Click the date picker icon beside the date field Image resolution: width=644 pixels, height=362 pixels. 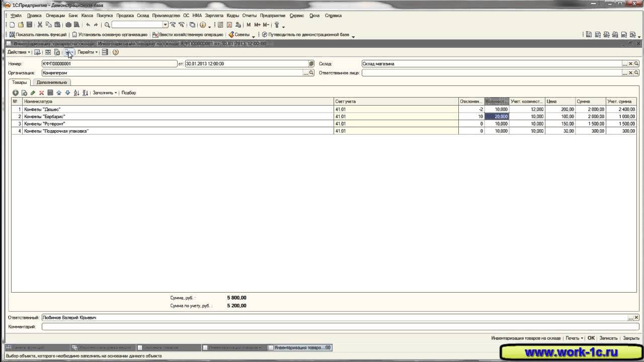311,64
